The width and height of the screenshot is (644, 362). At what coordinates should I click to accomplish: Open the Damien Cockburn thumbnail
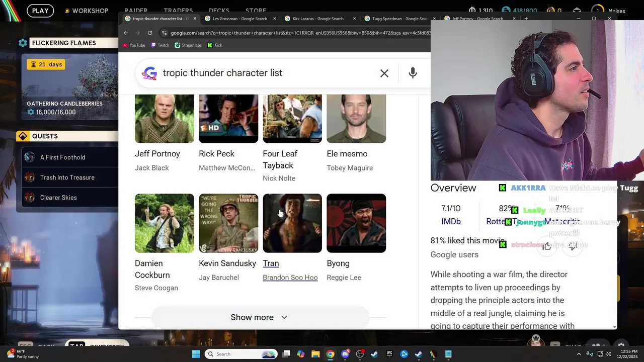165,223
